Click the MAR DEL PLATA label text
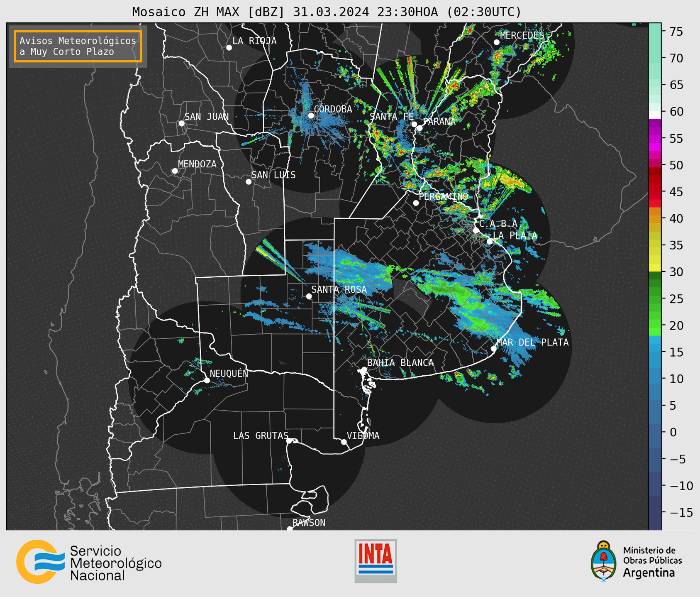 pyautogui.click(x=532, y=342)
